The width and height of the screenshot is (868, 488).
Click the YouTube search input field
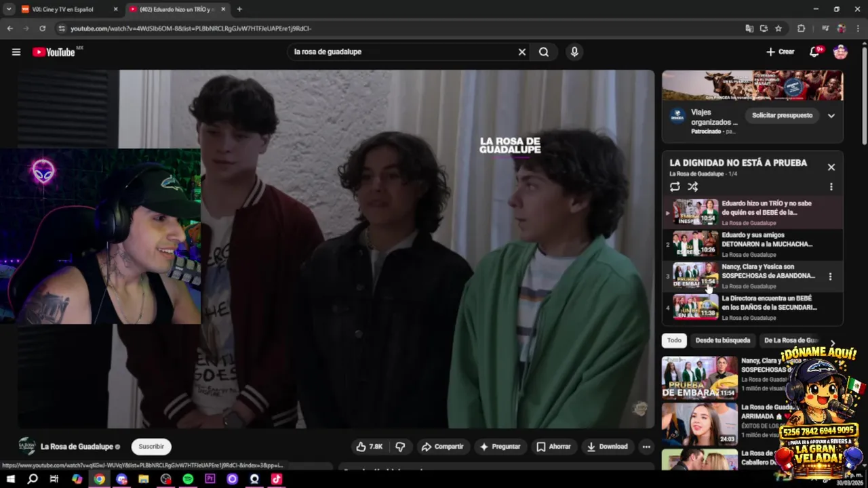pyautogui.click(x=402, y=52)
